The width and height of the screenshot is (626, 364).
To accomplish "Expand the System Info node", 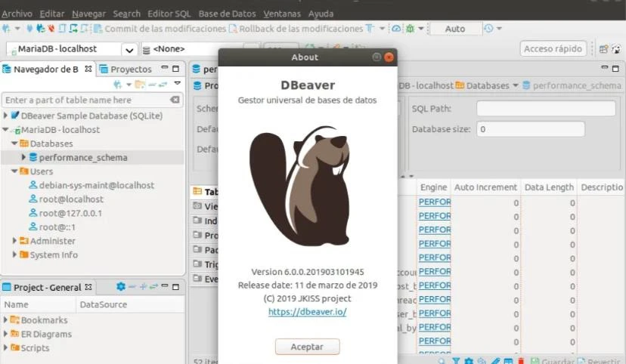I will (14, 254).
